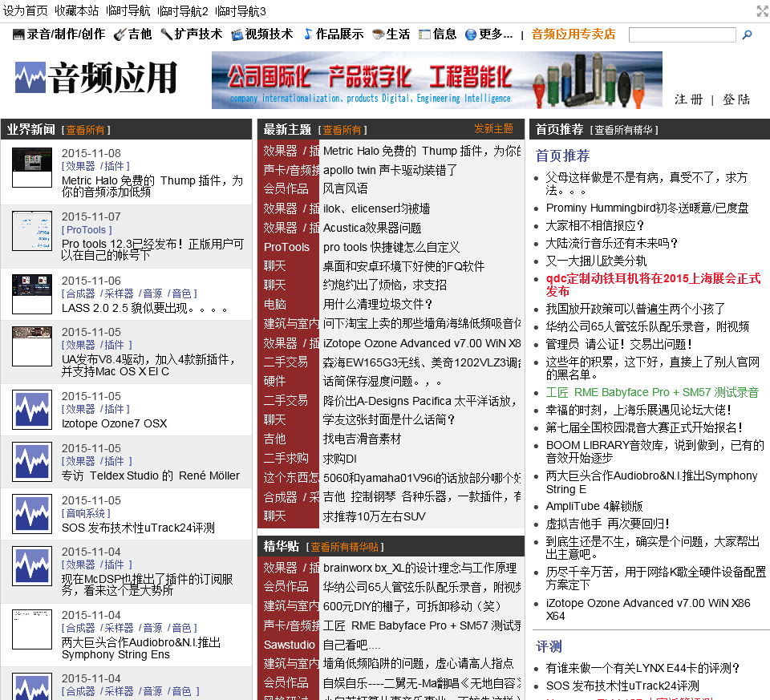
Task: Open AmpliTube 4解锁版 link
Action: [x=594, y=506]
